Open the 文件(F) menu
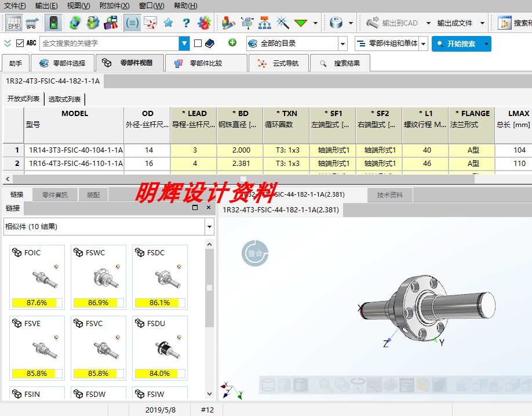Viewport: 532px width, 416px height. [x=15, y=6]
